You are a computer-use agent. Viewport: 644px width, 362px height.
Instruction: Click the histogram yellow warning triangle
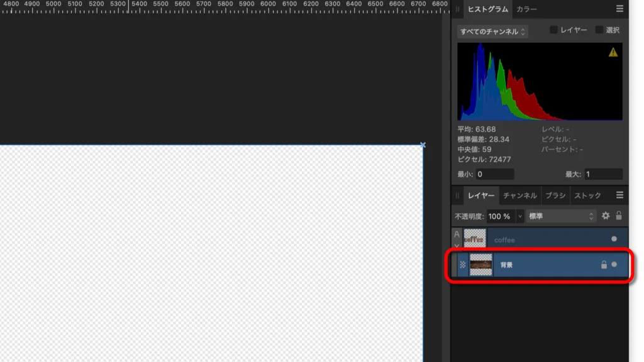tap(613, 52)
